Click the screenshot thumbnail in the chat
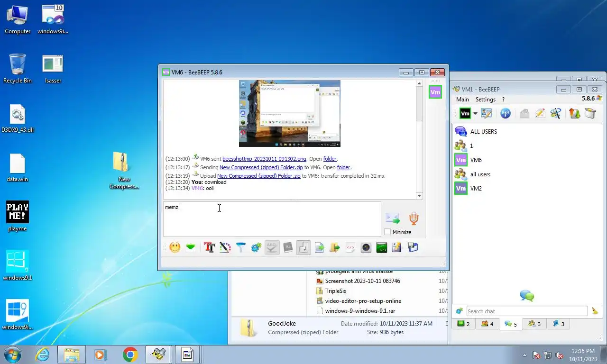This screenshot has height=364, width=607. pyautogui.click(x=289, y=114)
